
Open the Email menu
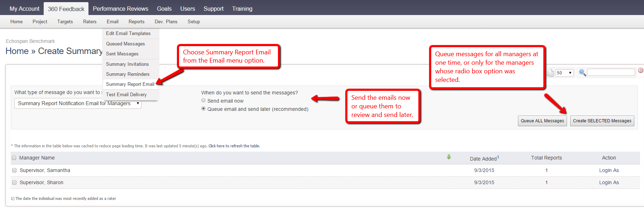tap(112, 21)
